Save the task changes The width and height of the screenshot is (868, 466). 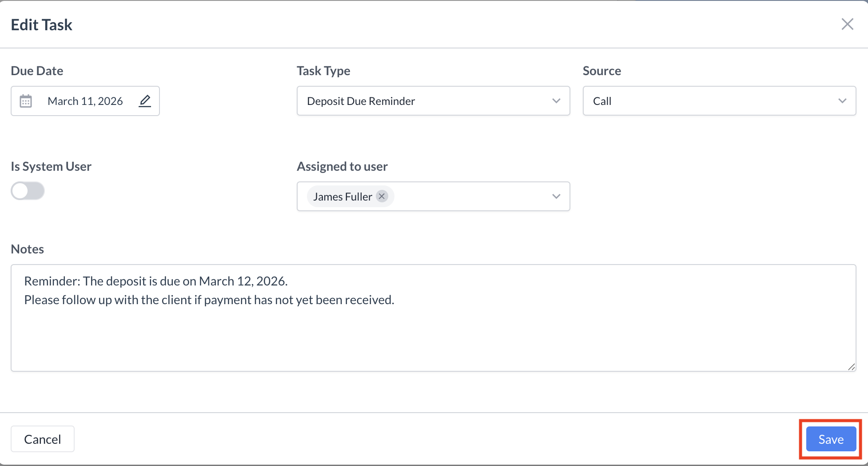click(831, 439)
